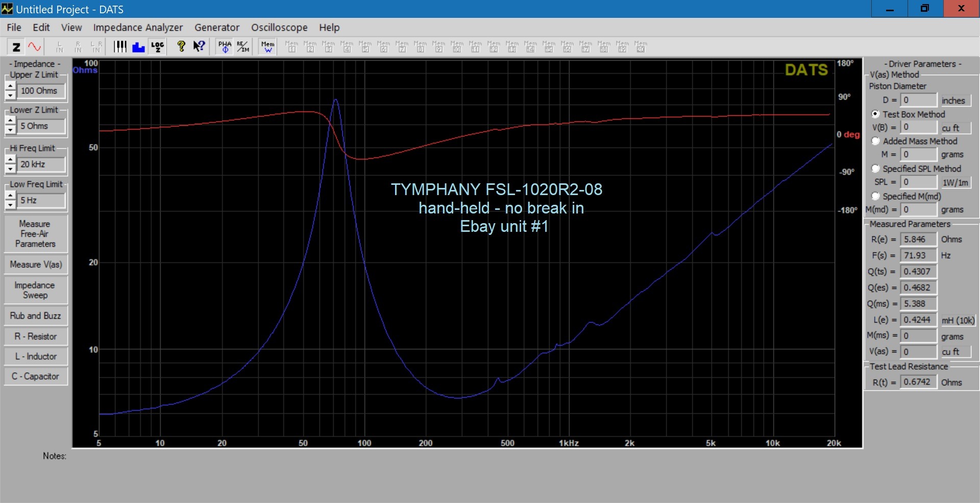980x503 pixels.
Task: Start an Impedance Sweep
Action: [x=35, y=290]
